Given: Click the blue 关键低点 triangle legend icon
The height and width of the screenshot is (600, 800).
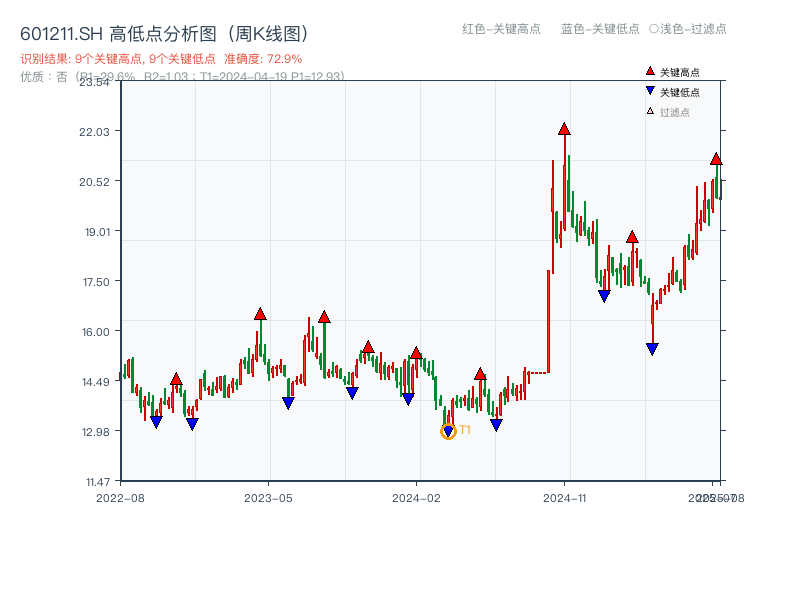Looking at the screenshot, I should click(650, 91).
